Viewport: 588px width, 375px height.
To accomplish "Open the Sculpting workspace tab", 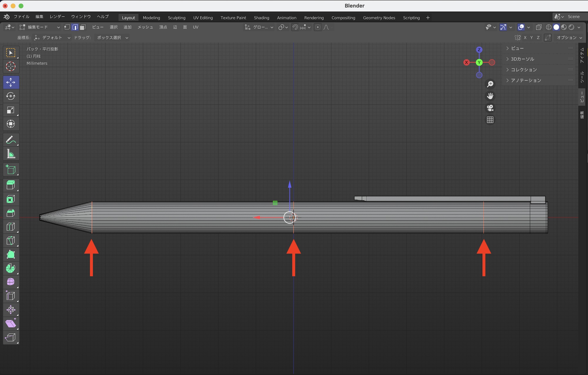I will tap(176, 18).
